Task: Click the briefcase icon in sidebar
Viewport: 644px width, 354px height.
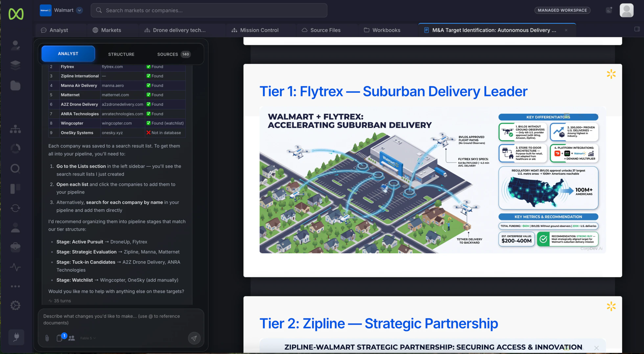Action: [15, 247]
